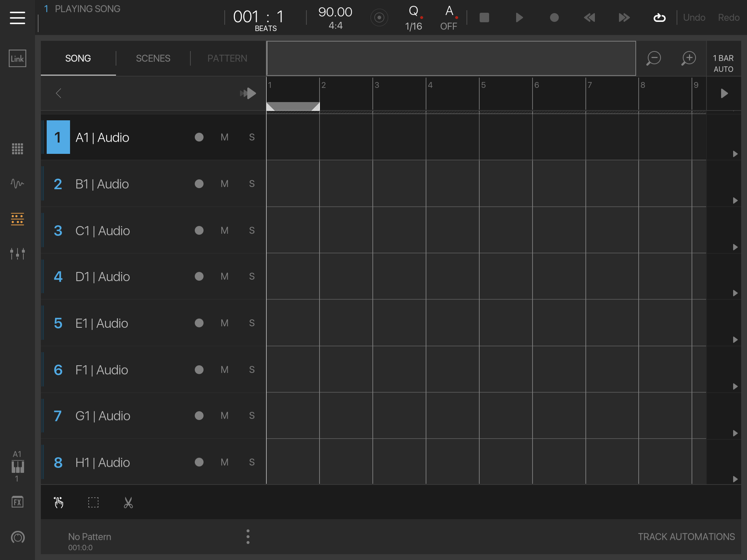Viewport: 747px width, 560px height.
Task: Click the 90.00 tempo value
Action: pos(335,12)
